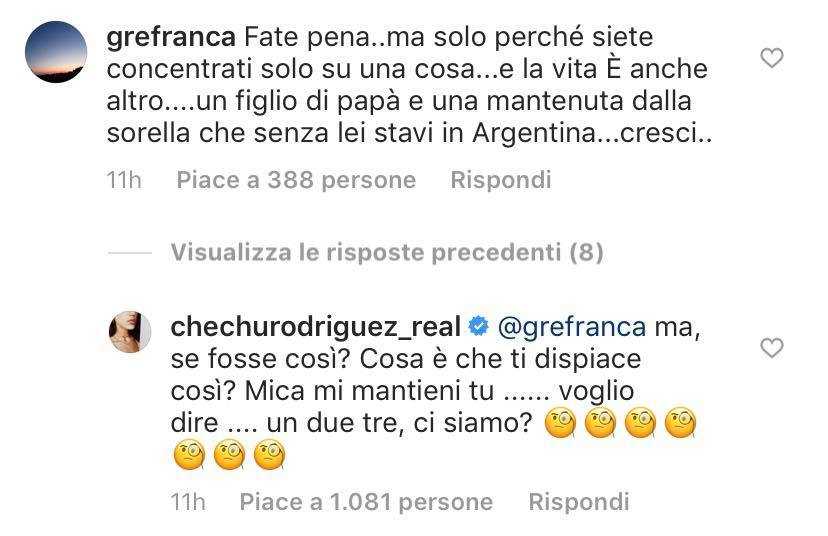Open the chechurodriguez_real username link
Image resolution: width=828 pixels, height=536 pixels.
click(315, 326)
